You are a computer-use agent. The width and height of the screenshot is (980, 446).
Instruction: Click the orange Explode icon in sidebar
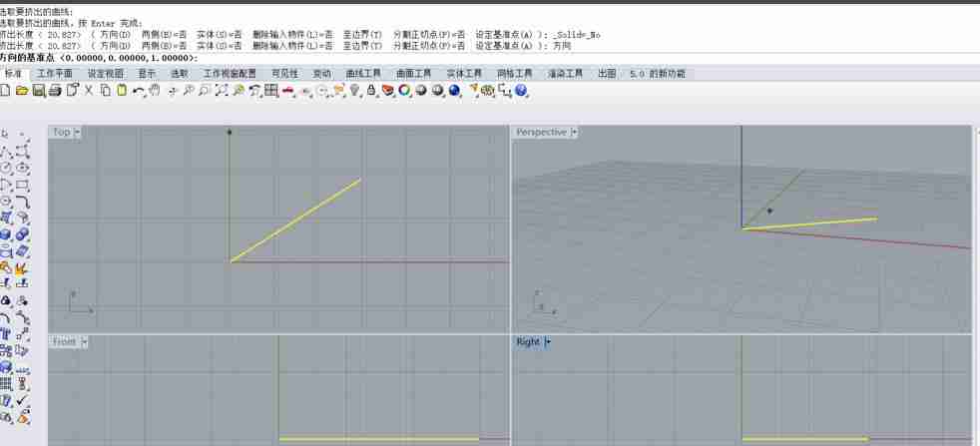[23, 268]
